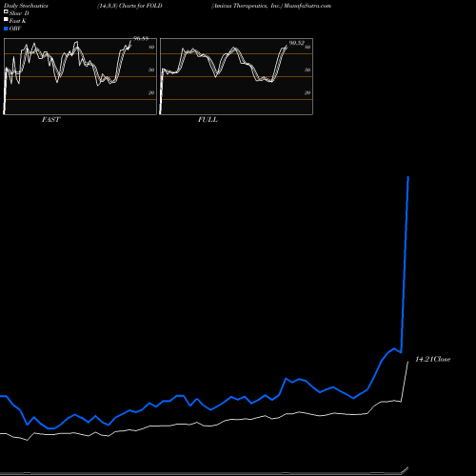Click the '50' axis label in FAST chart
This screenshot has height=476, width=476.
point(151,69)
